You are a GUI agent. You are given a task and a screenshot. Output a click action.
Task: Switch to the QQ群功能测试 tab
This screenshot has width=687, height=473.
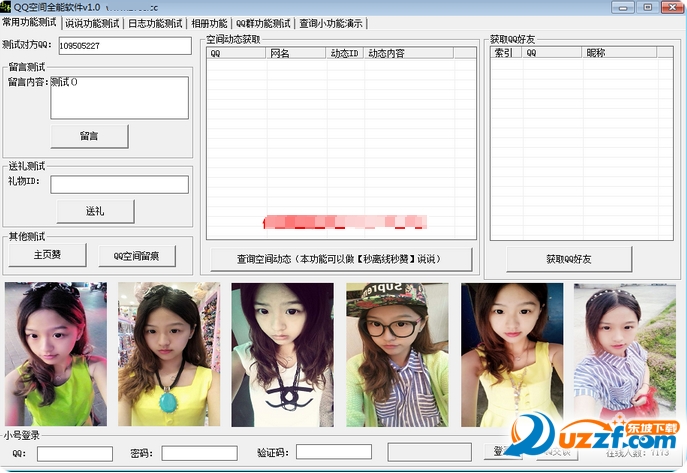(x=263, y=23)
